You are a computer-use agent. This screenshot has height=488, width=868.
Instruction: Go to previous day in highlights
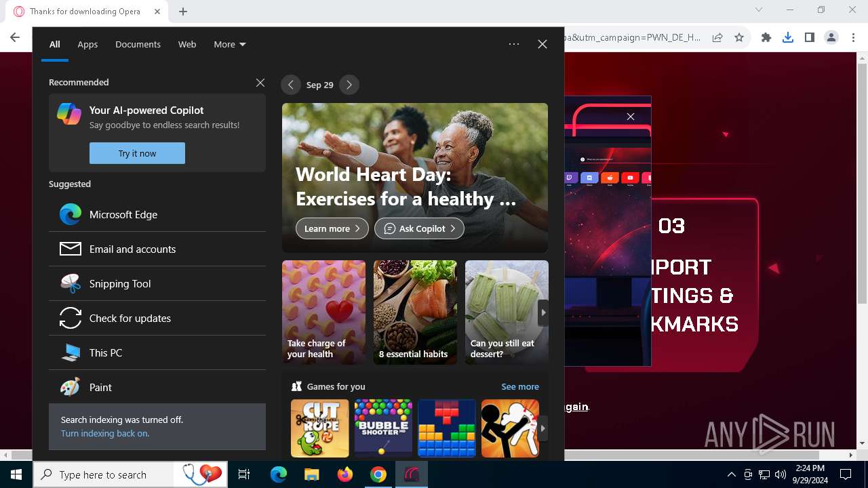pyautogui.click(x=291, y=85)
